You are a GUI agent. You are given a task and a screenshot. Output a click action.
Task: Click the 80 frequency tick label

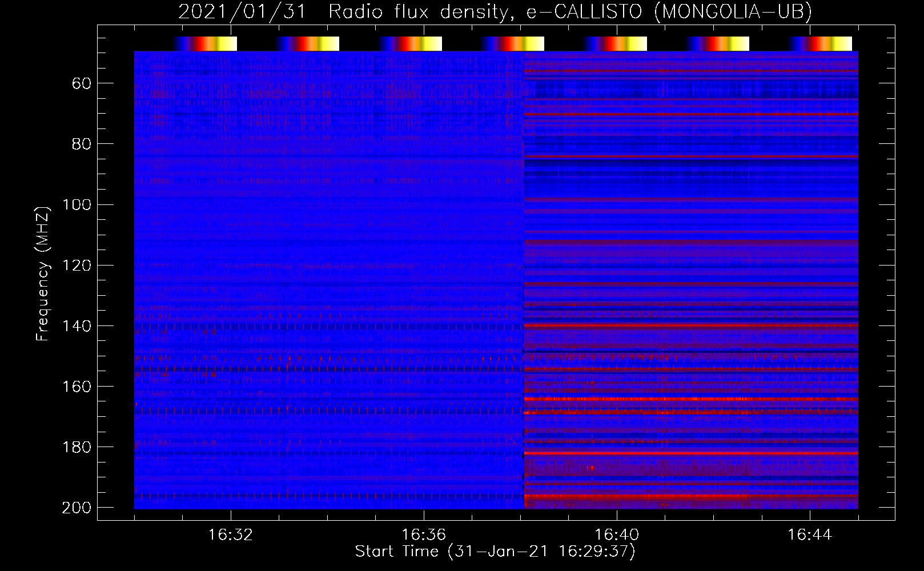(x=82, y=144)
